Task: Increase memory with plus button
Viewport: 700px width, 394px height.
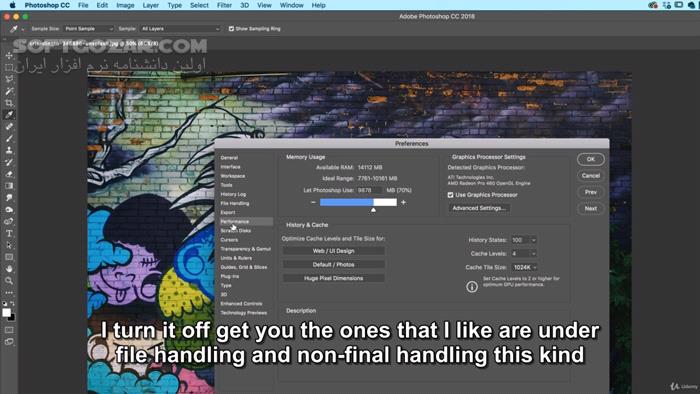Action: point(404,203)
